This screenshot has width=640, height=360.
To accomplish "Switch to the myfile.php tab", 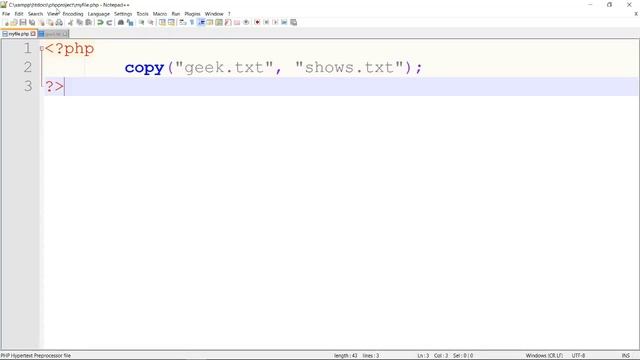I will click(18, 34).
